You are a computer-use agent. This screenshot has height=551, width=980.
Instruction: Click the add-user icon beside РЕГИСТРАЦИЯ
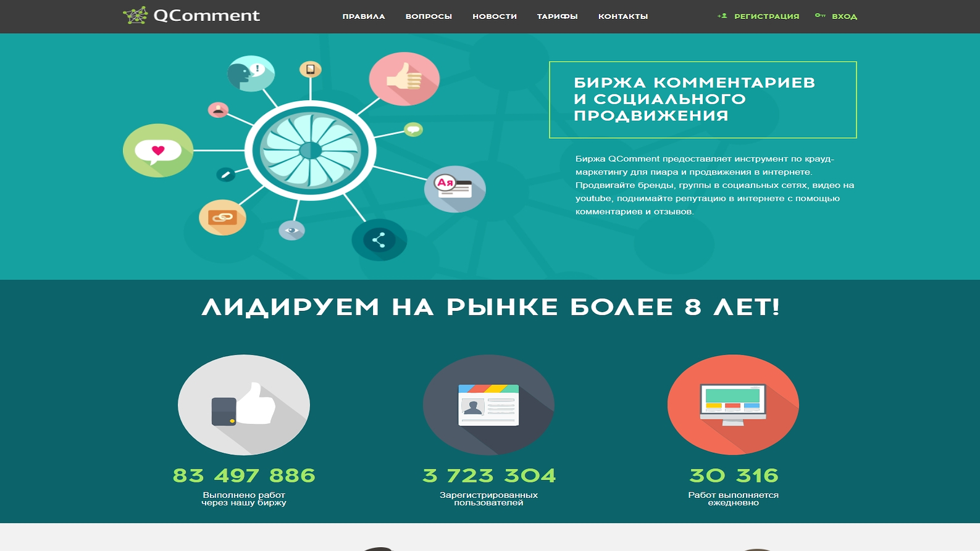722,16
